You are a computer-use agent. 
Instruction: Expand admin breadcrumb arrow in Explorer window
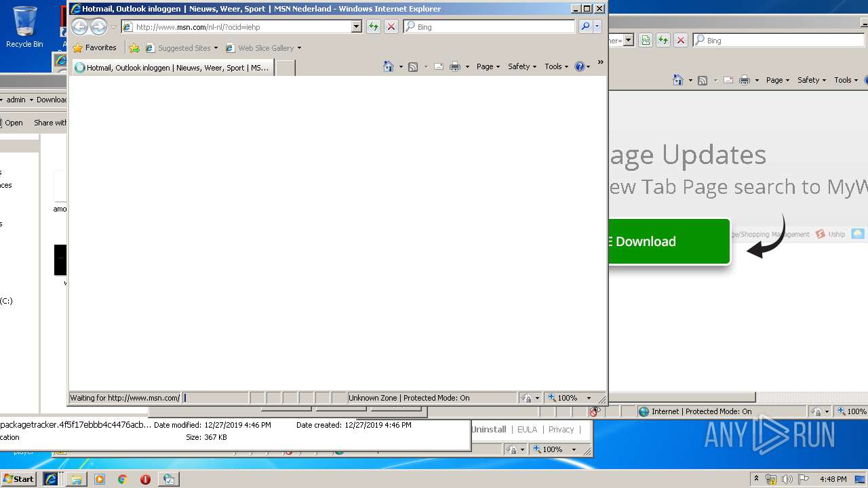(x=31, y=100)
